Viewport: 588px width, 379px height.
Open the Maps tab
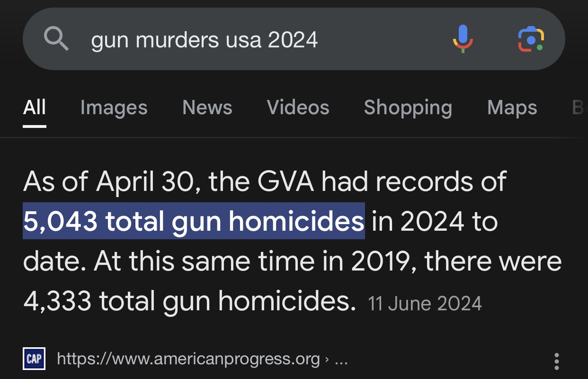point(512,108)
